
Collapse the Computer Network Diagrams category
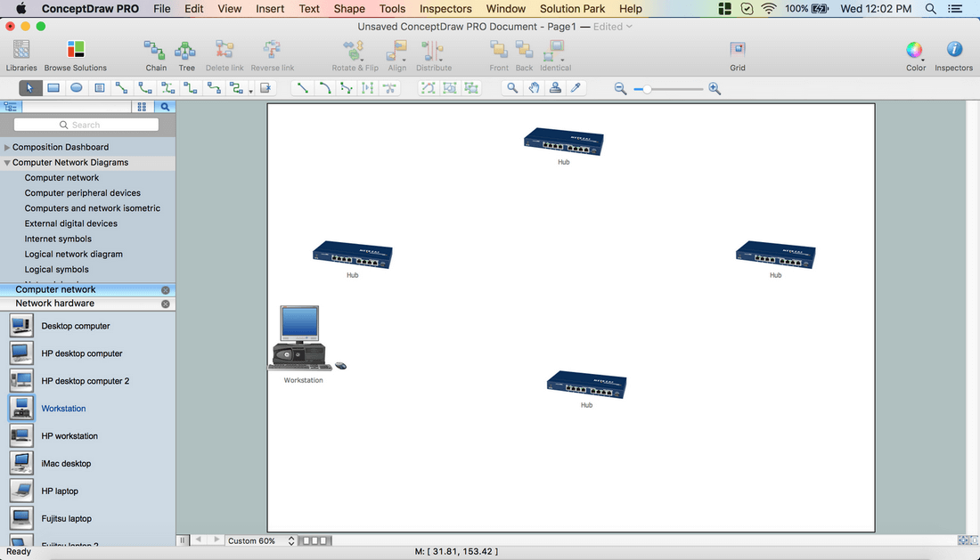click(7, 163)
